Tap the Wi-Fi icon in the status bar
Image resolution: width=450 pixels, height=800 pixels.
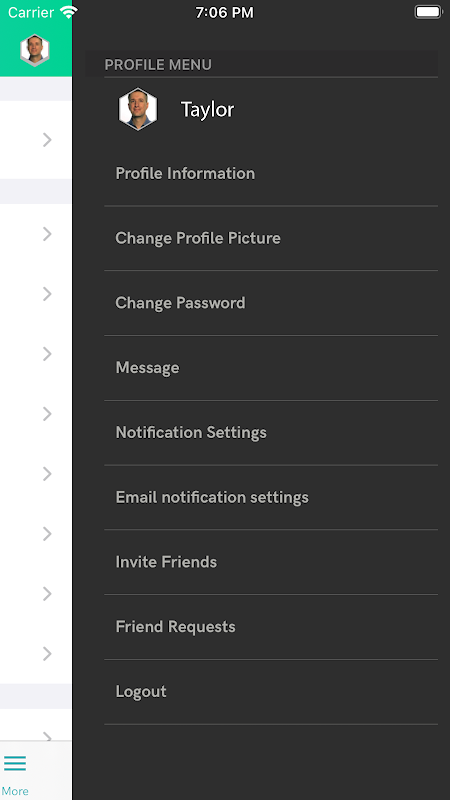pos(68,12)
